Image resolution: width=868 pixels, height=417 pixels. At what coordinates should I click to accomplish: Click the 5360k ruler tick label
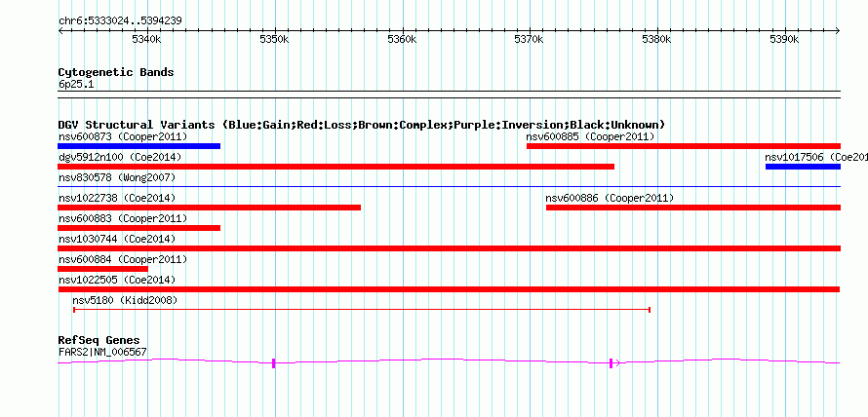point(402,40)
